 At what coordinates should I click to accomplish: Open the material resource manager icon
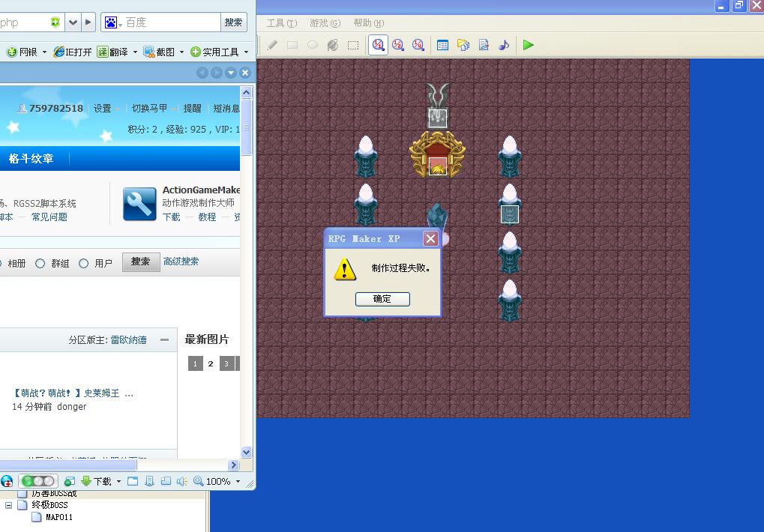click(x=463, y=45)
